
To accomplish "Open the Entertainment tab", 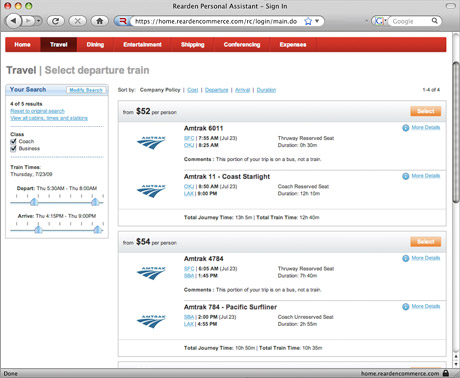I will [142, 45].
